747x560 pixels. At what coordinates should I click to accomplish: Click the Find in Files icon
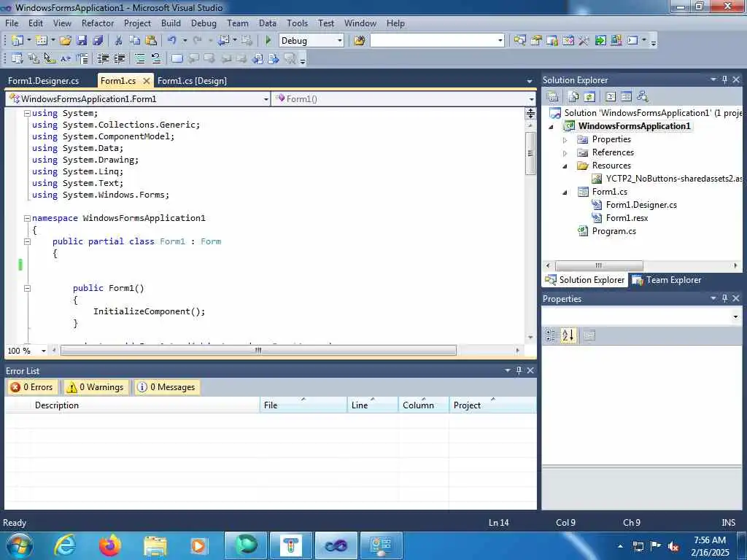(x=360, y=41)
